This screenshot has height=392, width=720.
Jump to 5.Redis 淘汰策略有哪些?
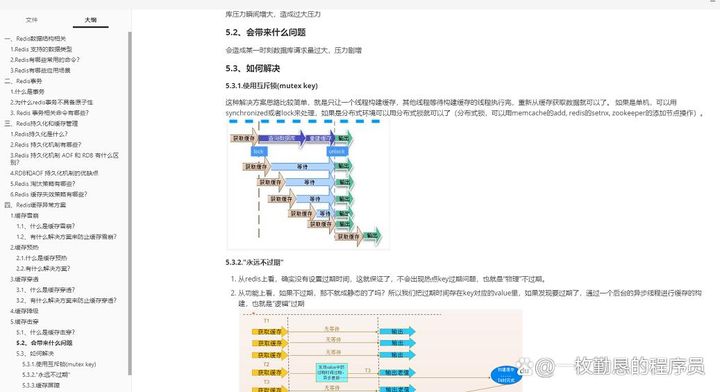43,184
